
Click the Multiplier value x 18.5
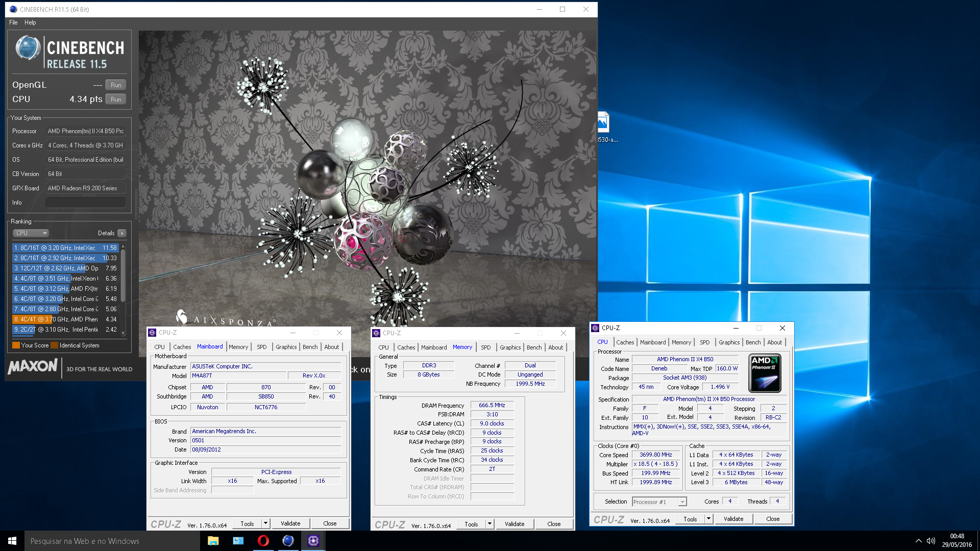[655, 464]
